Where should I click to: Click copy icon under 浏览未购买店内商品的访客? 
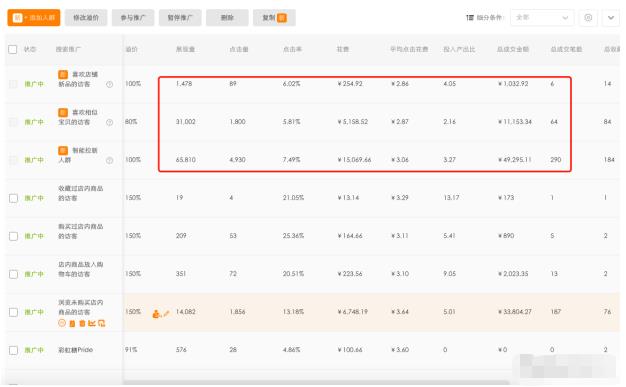(101, 323)
